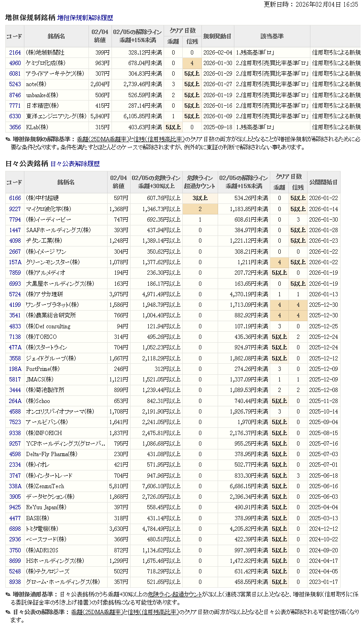Click the pencil icon beside 増担保規制の解除基準

pos(8,139)
